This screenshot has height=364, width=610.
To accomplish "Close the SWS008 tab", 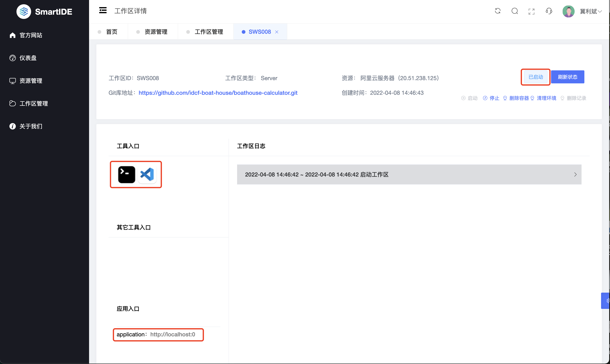I will coord(277,32).
